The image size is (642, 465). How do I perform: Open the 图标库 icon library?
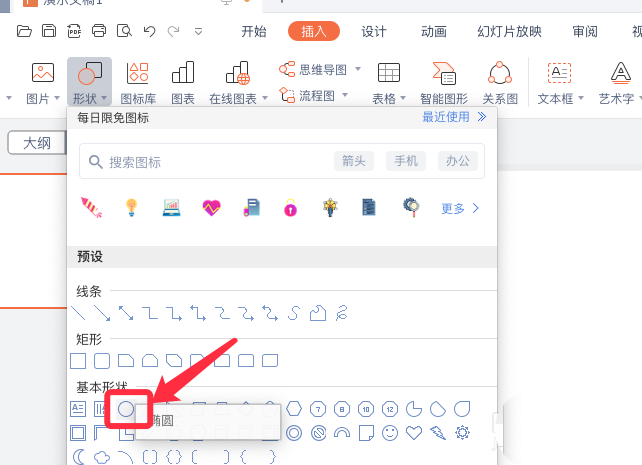pyautogui.click(x=138, y=82)
